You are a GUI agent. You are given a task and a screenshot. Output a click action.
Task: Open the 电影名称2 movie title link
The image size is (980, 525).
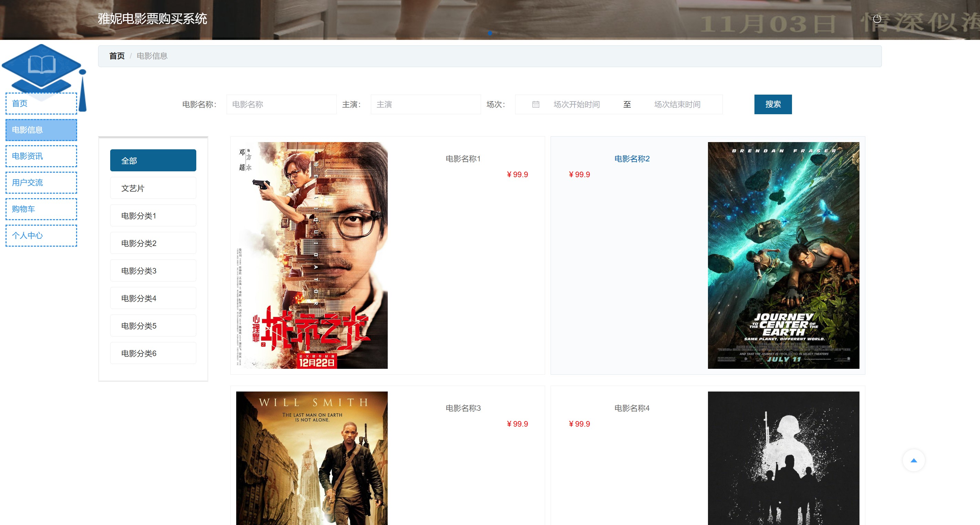tap(632, 159)
